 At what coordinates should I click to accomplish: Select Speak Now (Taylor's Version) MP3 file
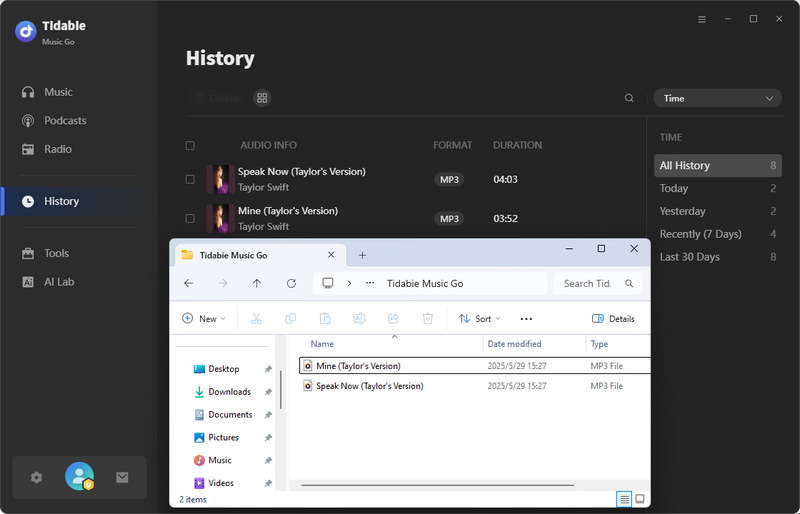tap(474, 386)
